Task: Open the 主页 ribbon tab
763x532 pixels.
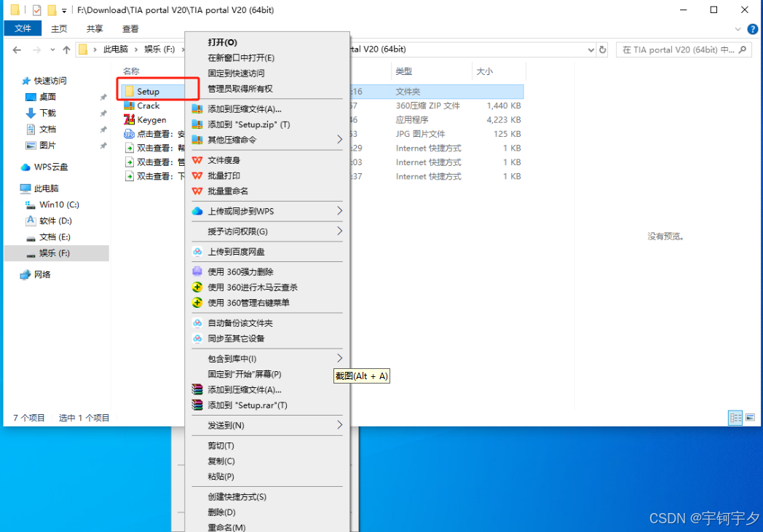Action: click(x=59, y=29)
